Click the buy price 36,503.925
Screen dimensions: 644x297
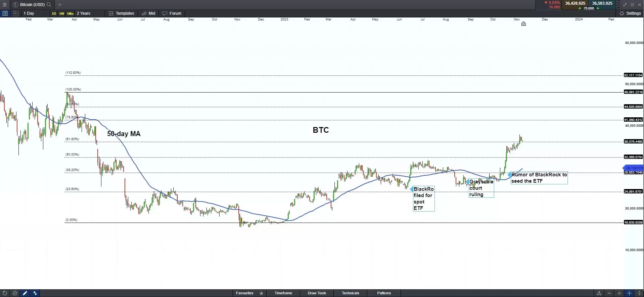click(602, 3)
